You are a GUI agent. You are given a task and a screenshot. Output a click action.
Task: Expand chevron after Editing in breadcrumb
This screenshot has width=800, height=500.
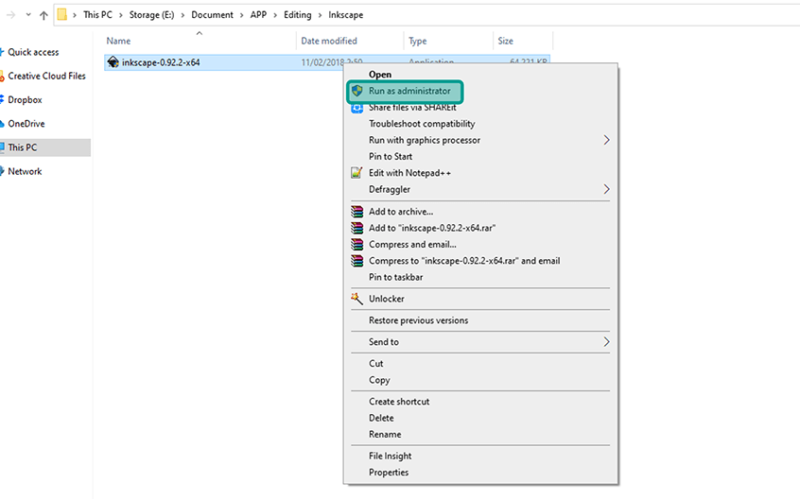(x=320, y=15)
